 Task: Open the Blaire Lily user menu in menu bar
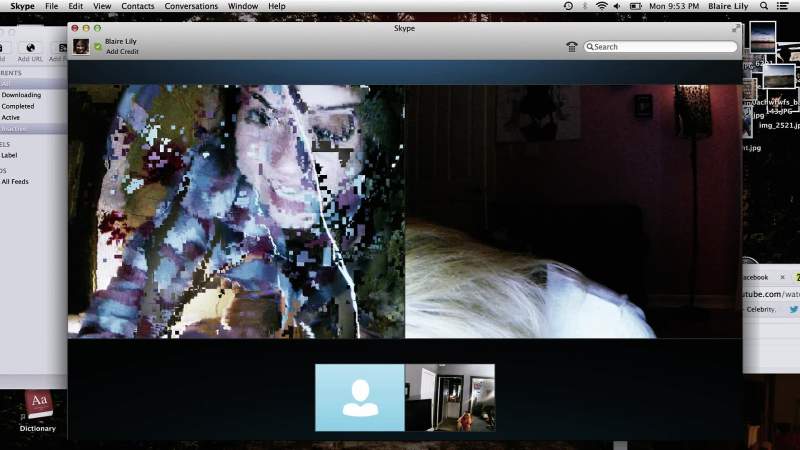point(728,6)
